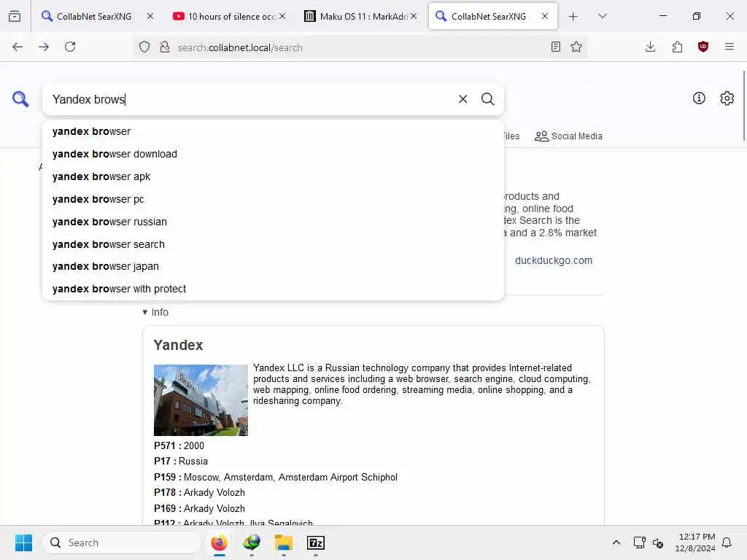Choose suggestion 'yandex browser download'
747x560 pixels.
pyautogui.click(x=273, y=154)
